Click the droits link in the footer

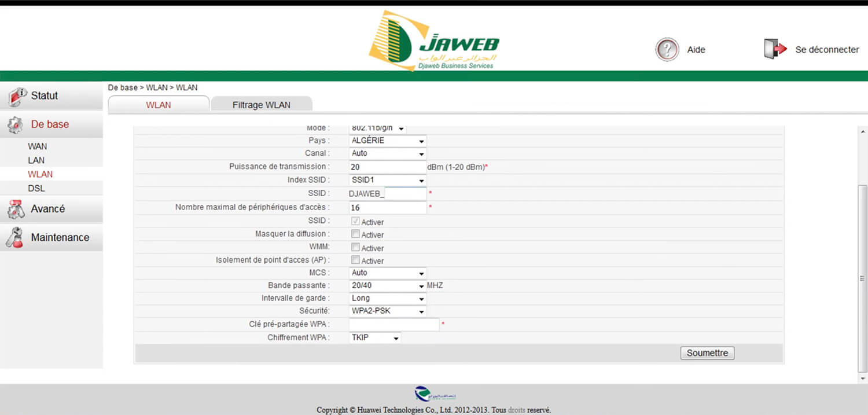click(516, 410)
